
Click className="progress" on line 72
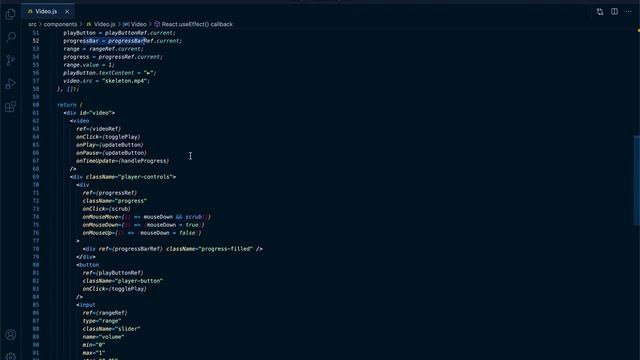tap(115, 201)
